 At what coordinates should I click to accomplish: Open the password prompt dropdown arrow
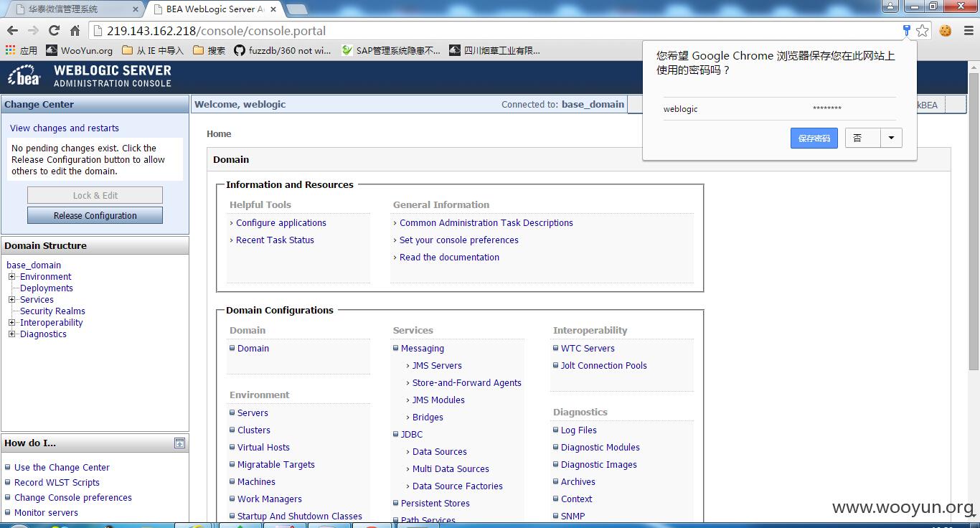(891, 138)
